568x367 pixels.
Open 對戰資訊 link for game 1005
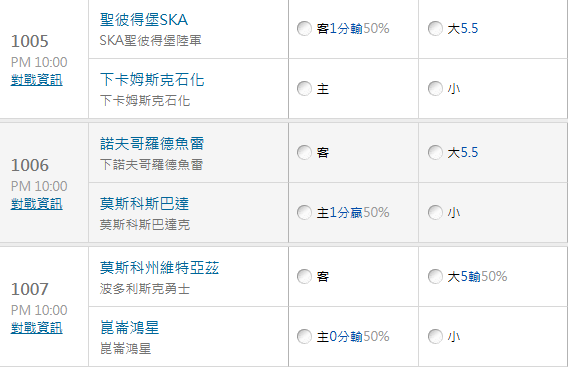click(x=37, y=80)
